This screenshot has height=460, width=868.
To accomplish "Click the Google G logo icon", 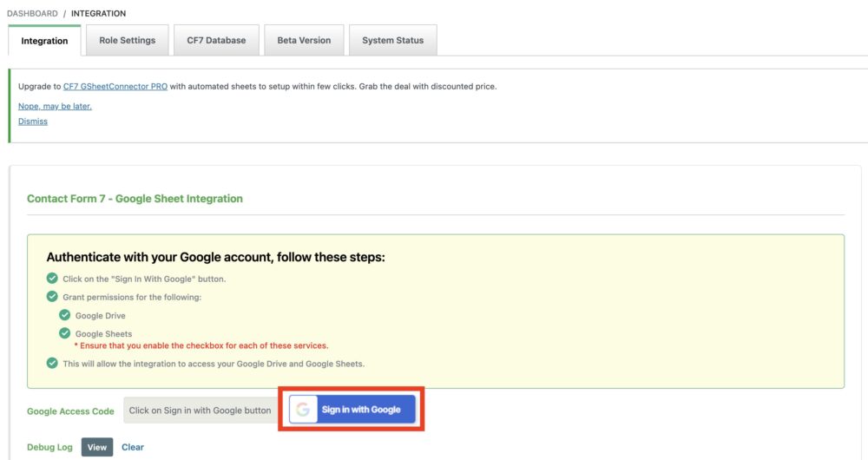I will tap(303, 410).
